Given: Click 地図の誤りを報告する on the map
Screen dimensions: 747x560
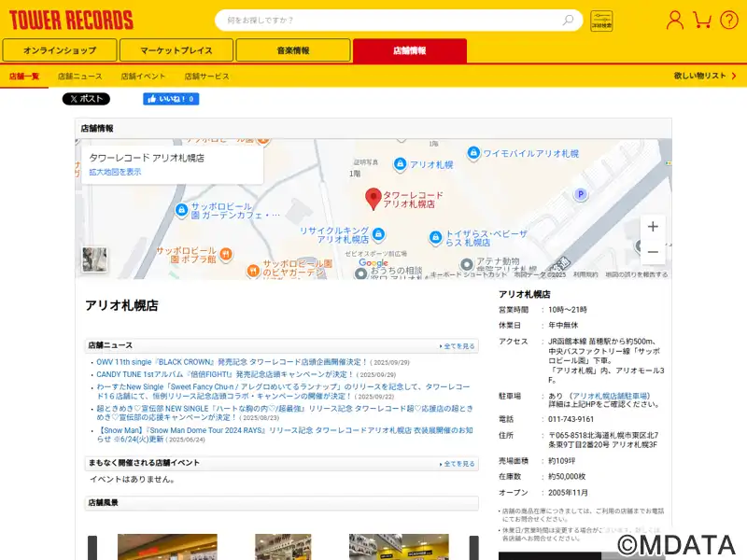Looking at the screenshot, I should (637, 274).
